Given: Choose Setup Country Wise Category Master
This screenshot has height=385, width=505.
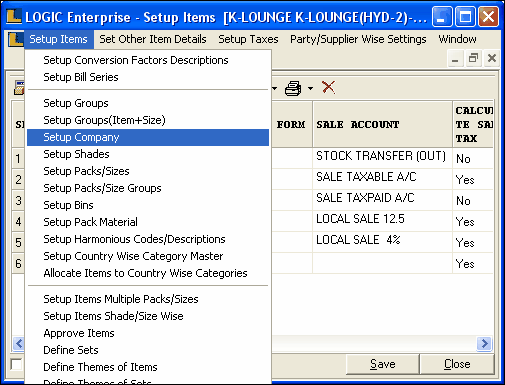Looking at the screenshot, I should pyautogui.click(x=148, y=256).
